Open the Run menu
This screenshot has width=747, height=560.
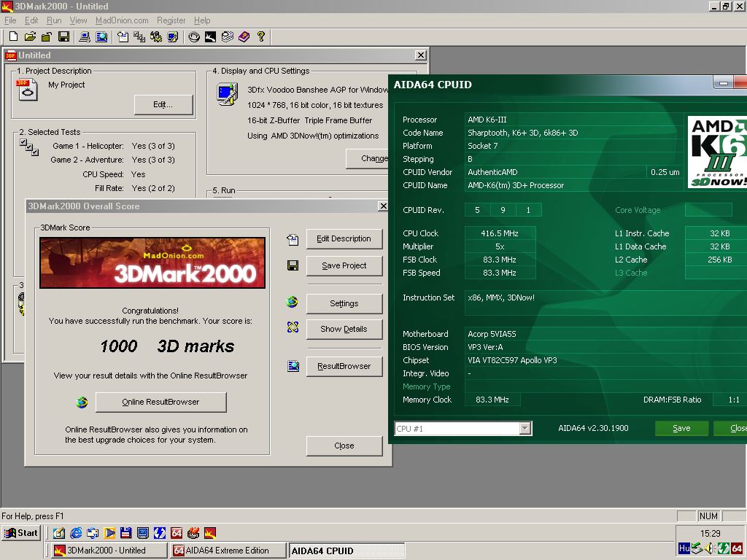point(54,20)
